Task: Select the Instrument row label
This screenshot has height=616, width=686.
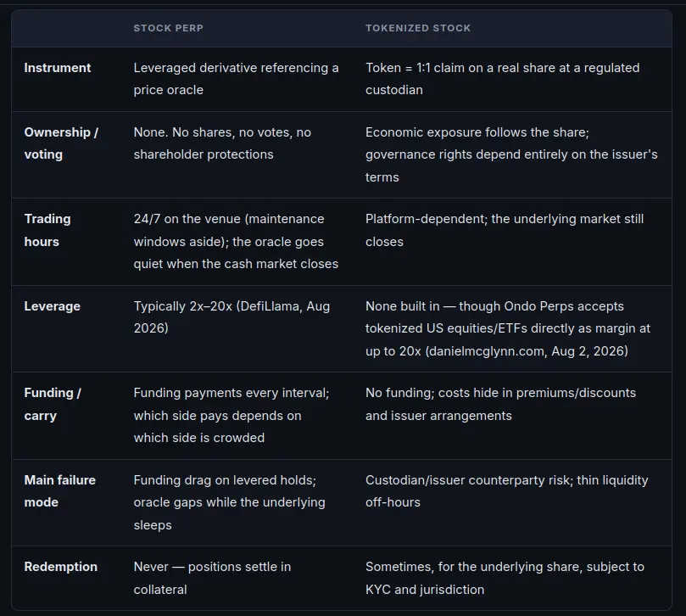Action: (58, 68)
